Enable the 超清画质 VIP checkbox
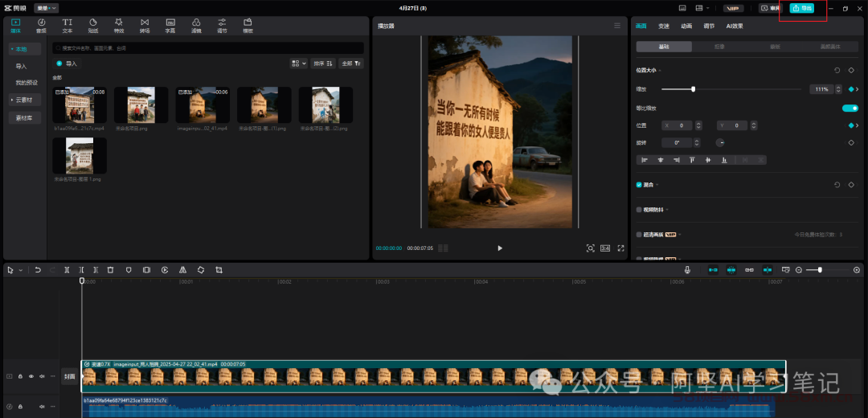The height and width of the screenshot is (418, 868). click(x=639, y=234)
